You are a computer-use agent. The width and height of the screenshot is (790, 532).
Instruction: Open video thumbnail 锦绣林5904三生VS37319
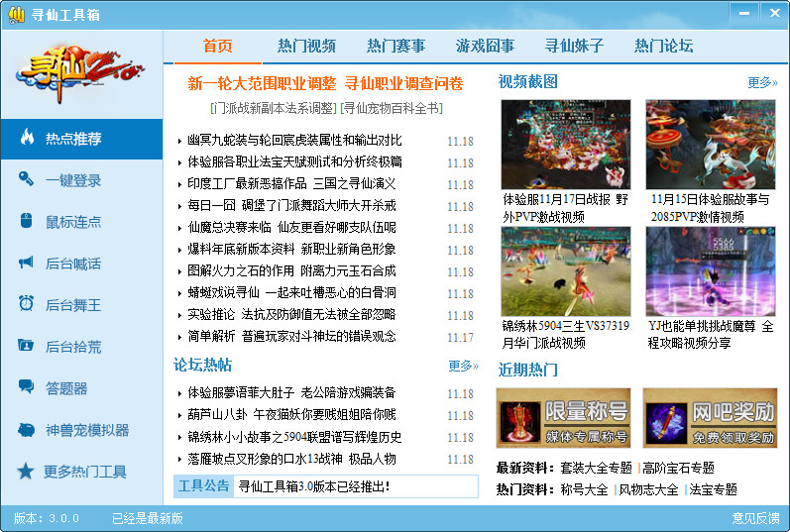(566, 271)
